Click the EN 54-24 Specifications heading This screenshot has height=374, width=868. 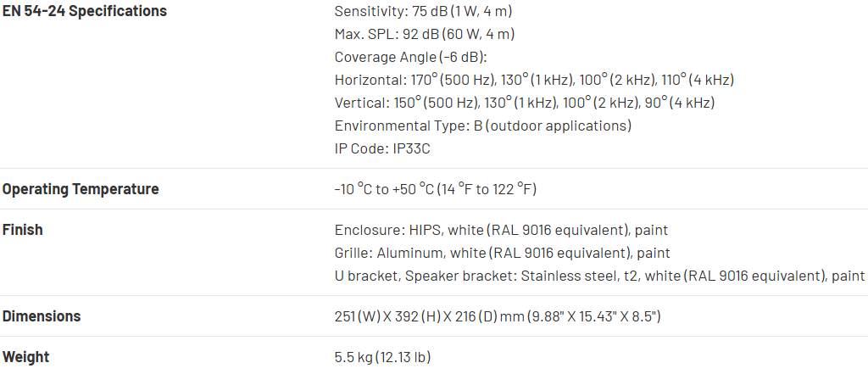point(84,12)
